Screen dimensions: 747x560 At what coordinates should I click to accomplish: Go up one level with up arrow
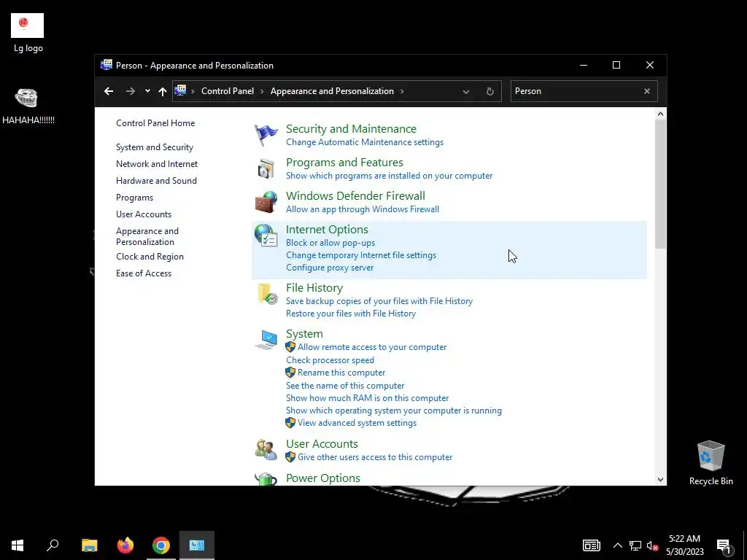(x=163, y=91)
